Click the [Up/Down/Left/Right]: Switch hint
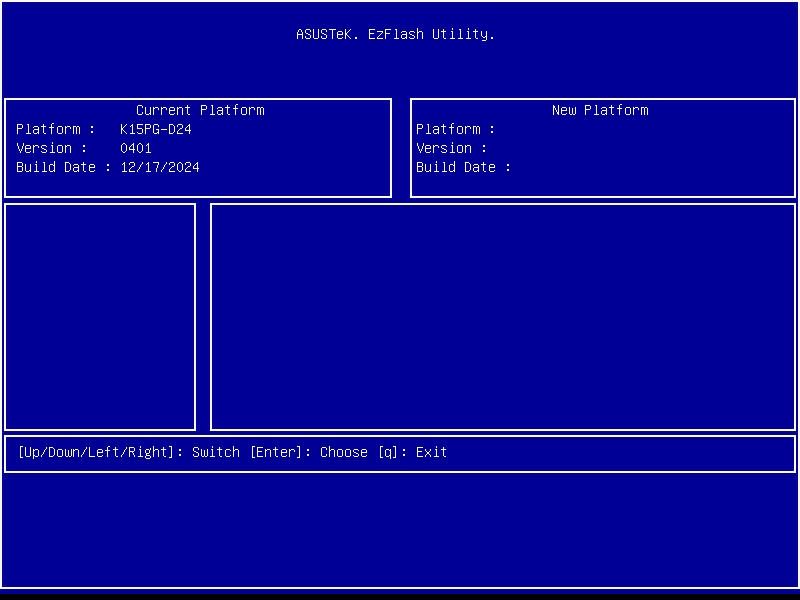This screenshot has width=800, height=600. click(x=129, y=452)
